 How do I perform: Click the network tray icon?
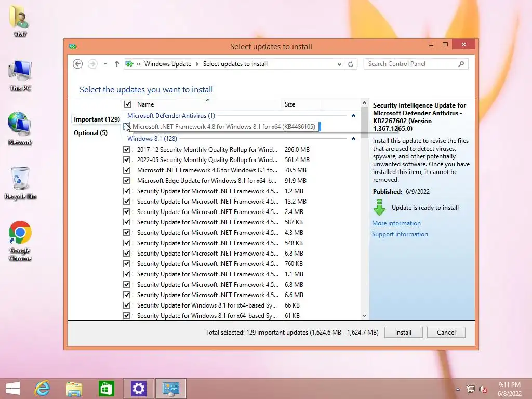coord(470,389)
